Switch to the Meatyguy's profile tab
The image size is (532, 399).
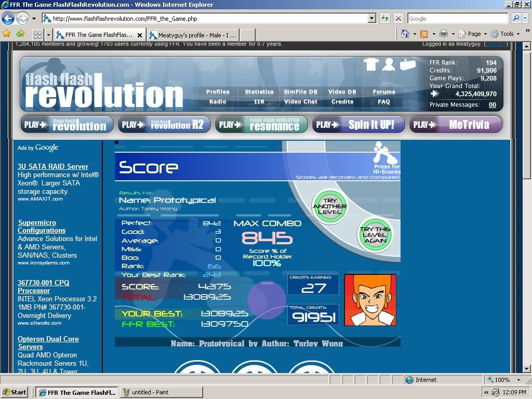tap(192, 35)
